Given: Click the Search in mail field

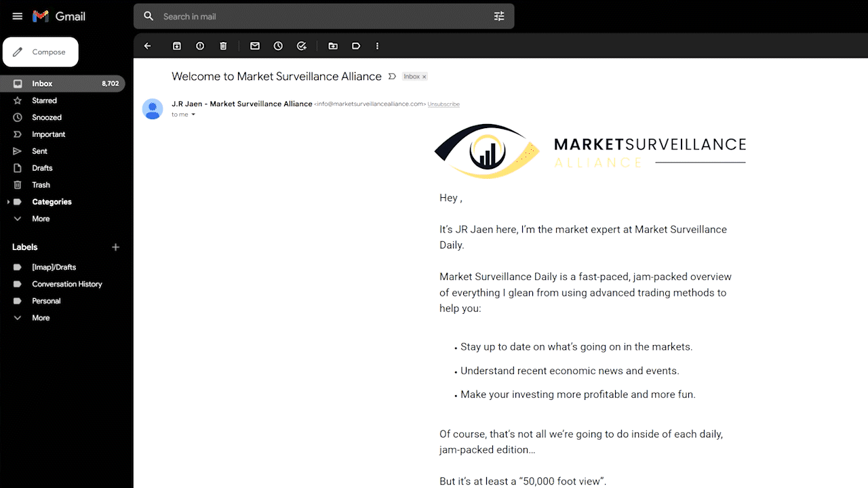Looking at the screenshot, I should tap(324, 16).
